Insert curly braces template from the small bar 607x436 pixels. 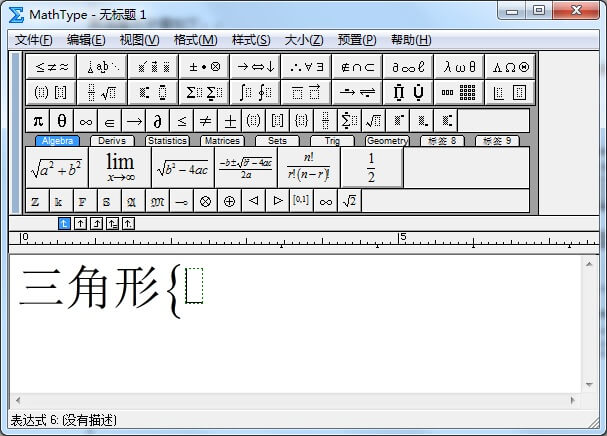coord(302,121)
